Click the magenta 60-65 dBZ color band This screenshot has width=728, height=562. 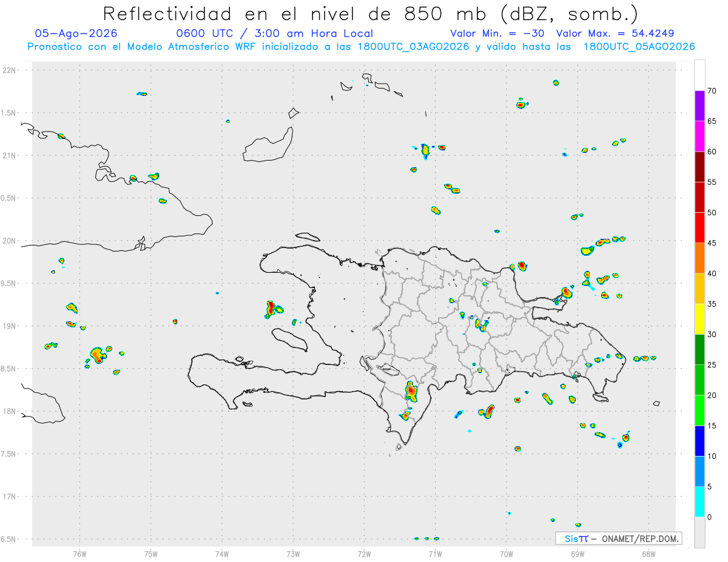pos(699,136)
